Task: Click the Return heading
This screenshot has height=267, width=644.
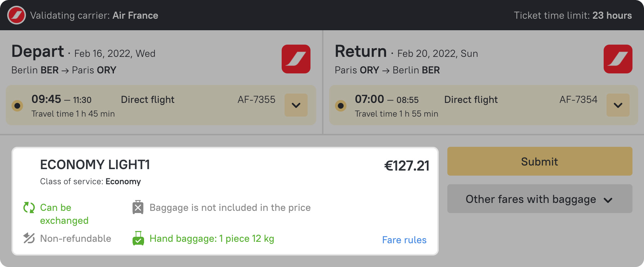Action: click(361, 51)
